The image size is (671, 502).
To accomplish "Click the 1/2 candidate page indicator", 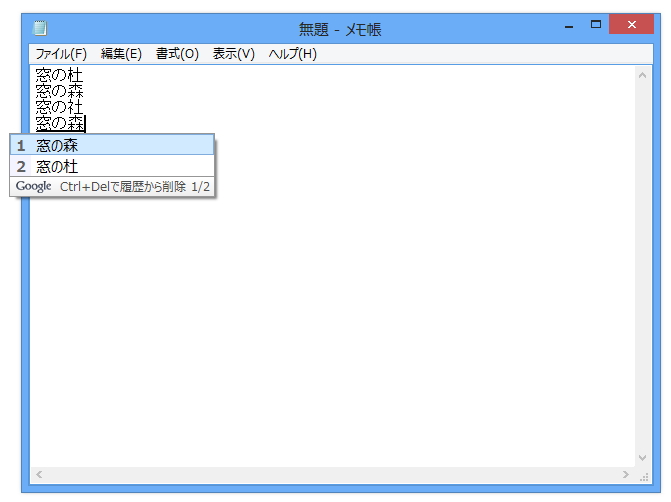I will tap(200, 187).
